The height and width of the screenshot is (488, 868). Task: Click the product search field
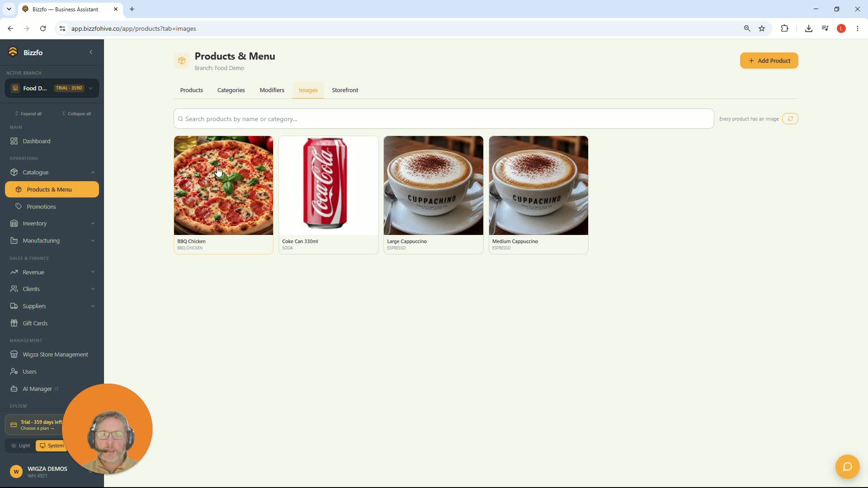pos(443,119)
